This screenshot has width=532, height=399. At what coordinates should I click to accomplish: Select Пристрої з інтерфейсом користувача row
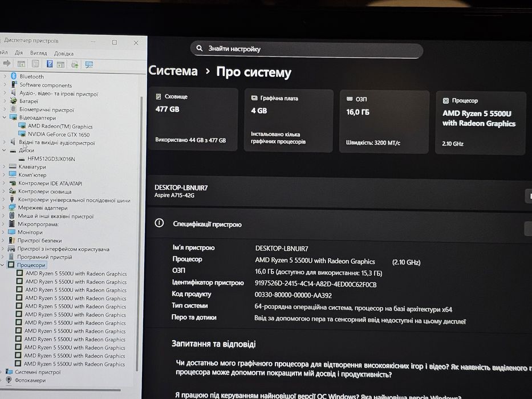pos(63,249)
